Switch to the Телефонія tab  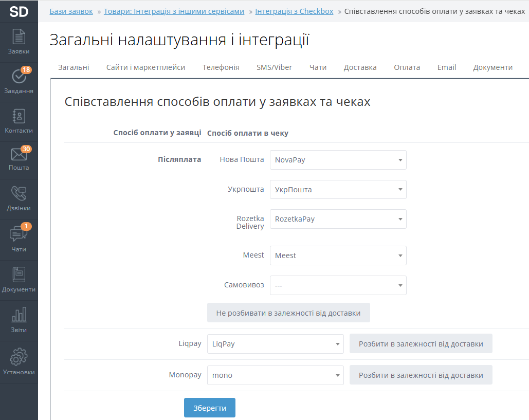pyautogui.click(x=221, y=67)
